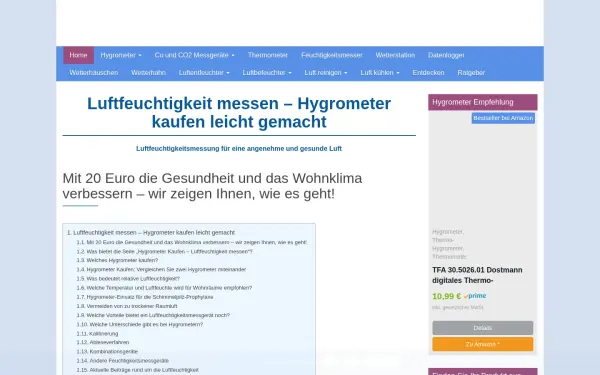Image resolution: width=600 pixels, height=375 pixels.
Task: Open the Home menu item
Action: tap(78, 55)
